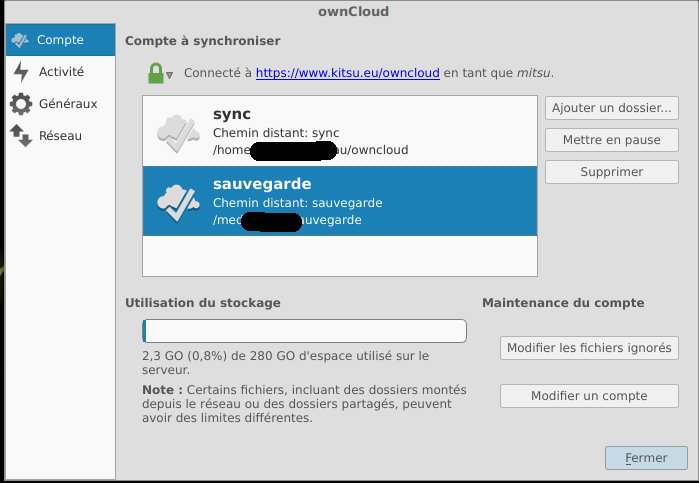This screenshot has height=483, width=699.
Task: Click the Généraux gear icon
Action: tap(21, 104)
